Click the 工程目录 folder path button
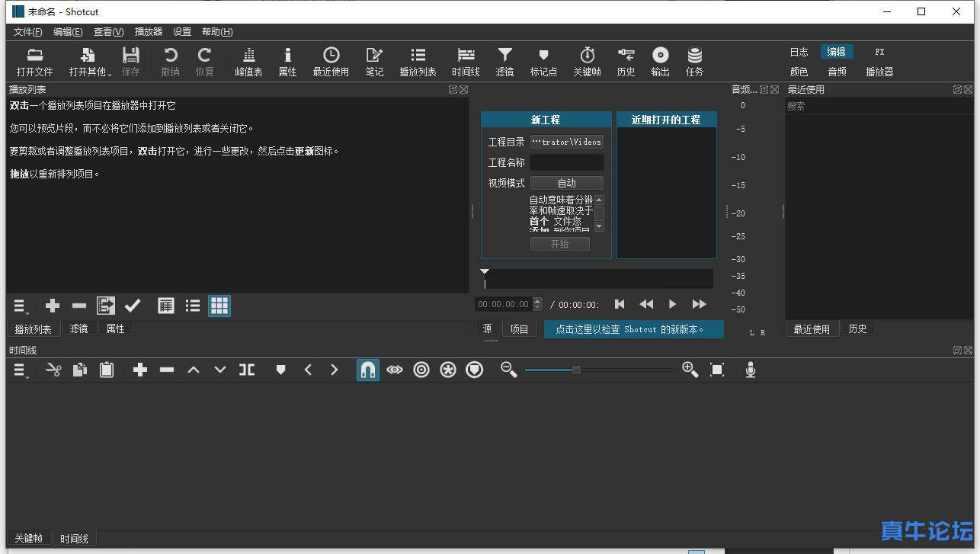 (x=566, y=142)
